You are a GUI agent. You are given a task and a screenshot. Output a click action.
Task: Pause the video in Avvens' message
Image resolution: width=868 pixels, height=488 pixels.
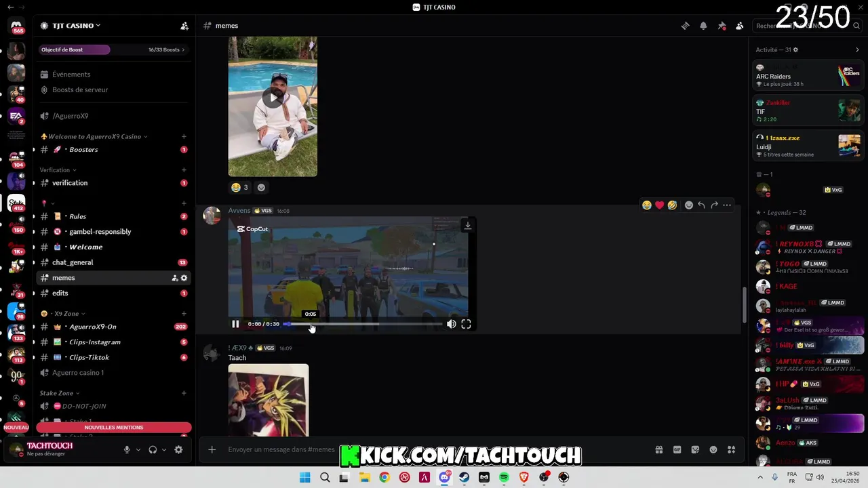coord(235,324)
